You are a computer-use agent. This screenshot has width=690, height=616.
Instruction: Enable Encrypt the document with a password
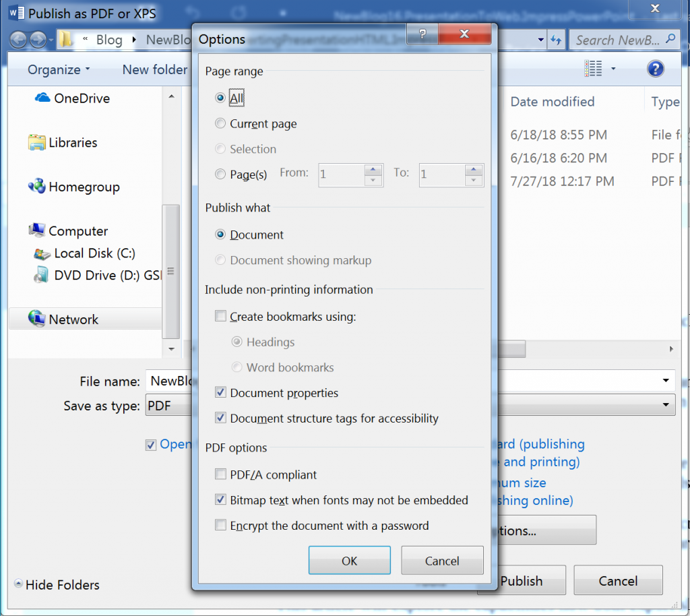[x=220, y=526]
